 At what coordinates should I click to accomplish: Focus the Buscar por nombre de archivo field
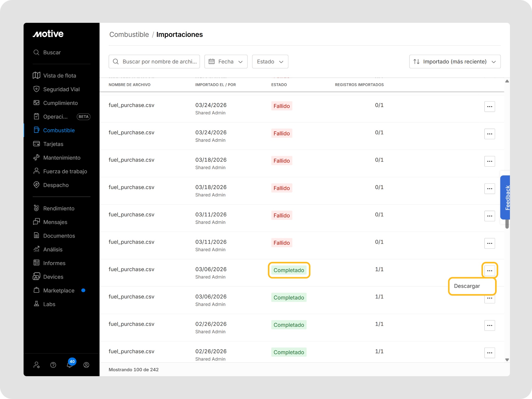click(x=154, y=62)
